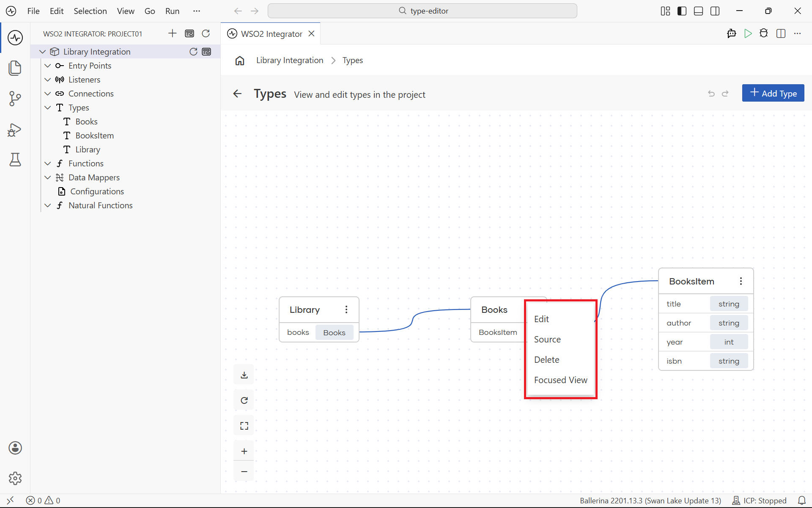Collapse the Entry Points node
This screenshot has width=812, height=508.
pyautogui.click(x=48, y=66)
